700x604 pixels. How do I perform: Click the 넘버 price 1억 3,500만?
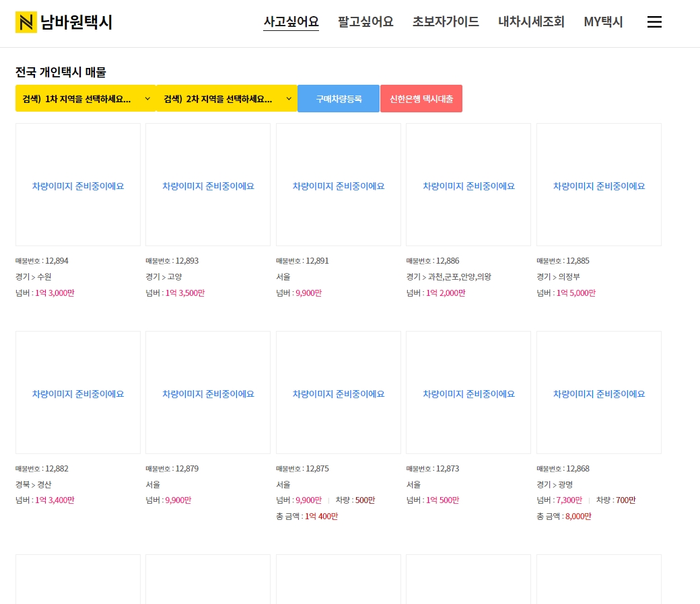pos(185,293)
